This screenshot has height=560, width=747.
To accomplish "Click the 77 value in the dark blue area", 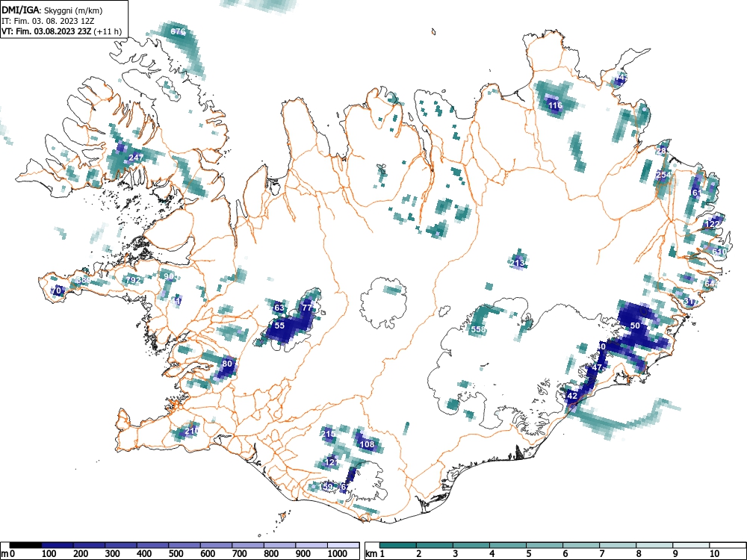I will coord(307,308).
